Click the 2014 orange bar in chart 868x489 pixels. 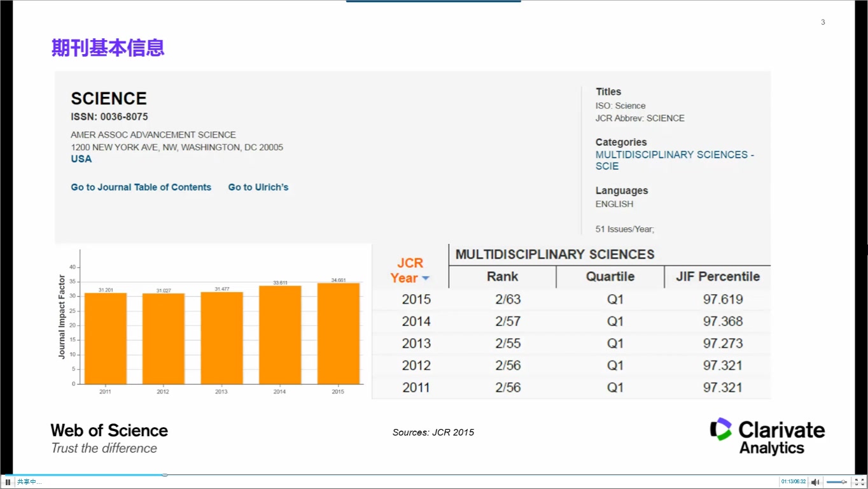279,335
